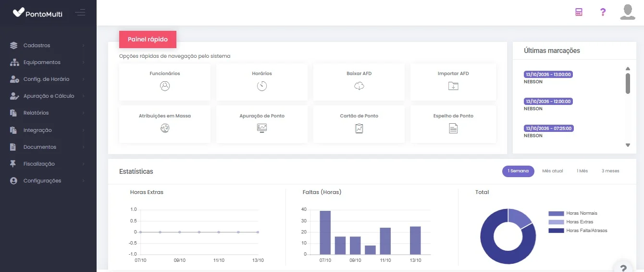644x272 pixels.
Task: Click the Fiscalização pin icon
Action: [x=13, y=164]
